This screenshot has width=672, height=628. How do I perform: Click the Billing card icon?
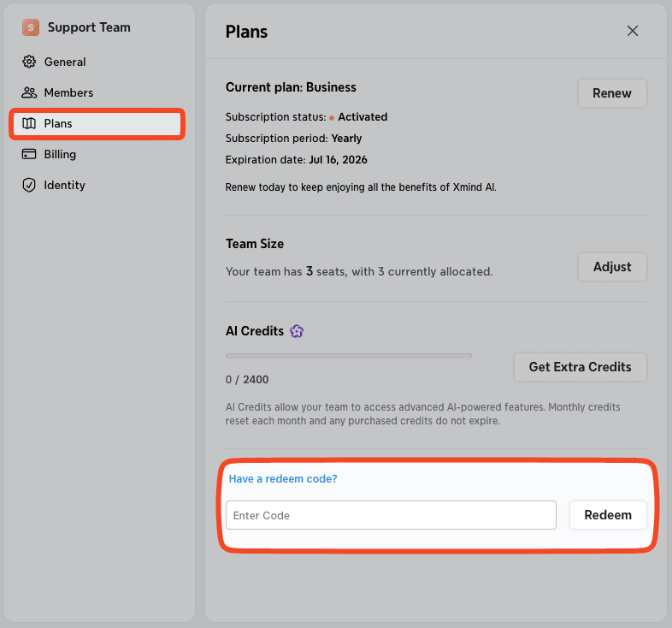pyautogui.click(x=29, y=154)
